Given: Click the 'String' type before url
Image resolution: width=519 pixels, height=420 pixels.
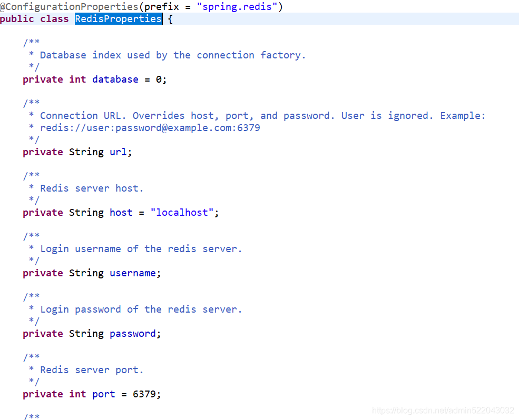Looking at the screenshot, I should click(86, 152).
